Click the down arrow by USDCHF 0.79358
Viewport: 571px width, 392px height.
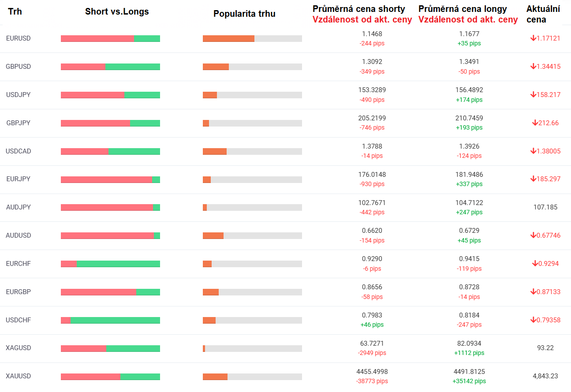533,320
